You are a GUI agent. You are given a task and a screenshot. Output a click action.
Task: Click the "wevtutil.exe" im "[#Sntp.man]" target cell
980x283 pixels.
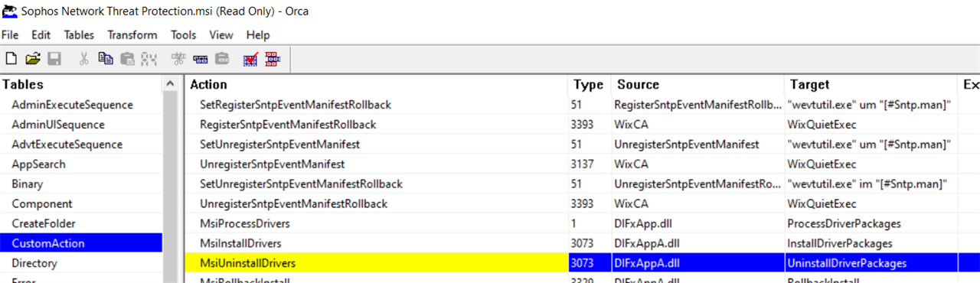point(871,184)
